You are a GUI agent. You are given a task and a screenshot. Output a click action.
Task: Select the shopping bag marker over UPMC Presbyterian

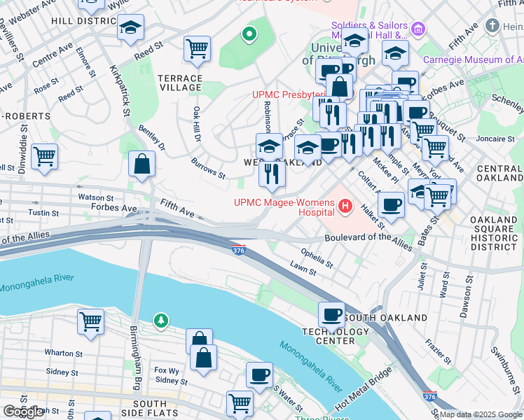coord(340,87)
